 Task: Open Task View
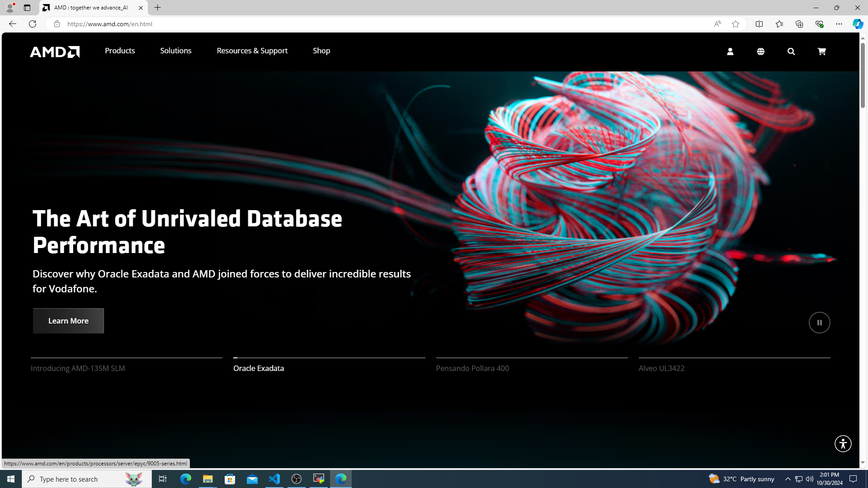coord(163,479)
